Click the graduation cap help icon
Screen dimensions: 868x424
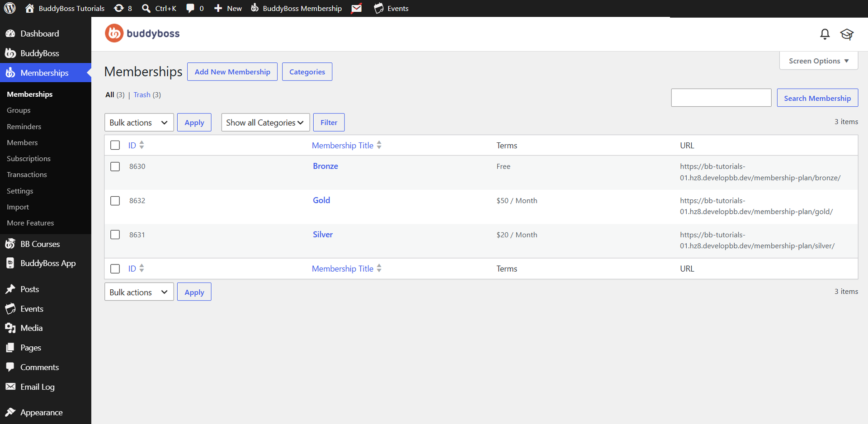click(x=847, y=34)
